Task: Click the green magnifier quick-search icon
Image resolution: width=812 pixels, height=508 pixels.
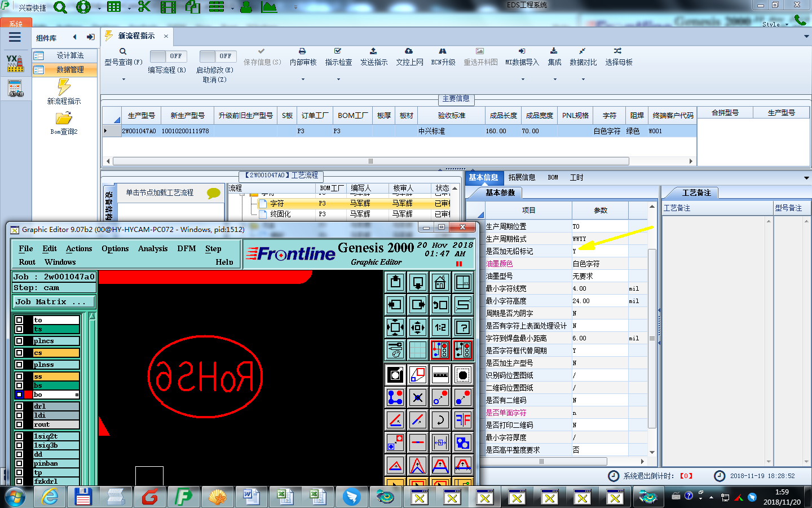Action: [x=60, y=7]
